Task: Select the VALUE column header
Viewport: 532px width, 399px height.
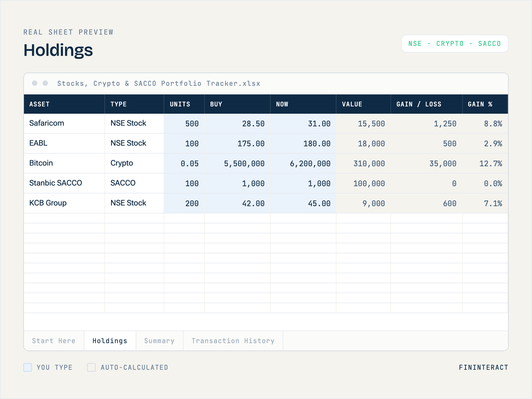Action: [x=363, y=104]
